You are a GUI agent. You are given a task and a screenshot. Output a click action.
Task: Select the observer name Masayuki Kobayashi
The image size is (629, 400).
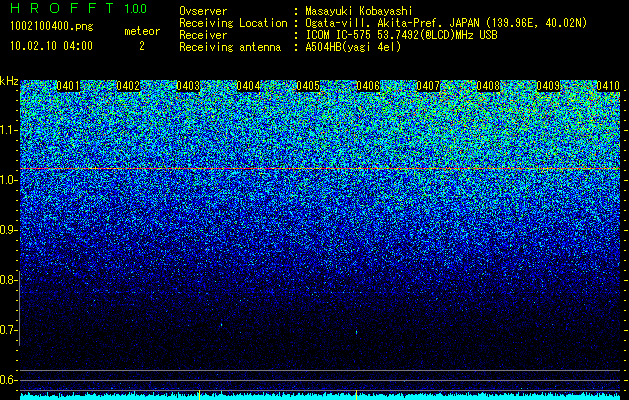tap(359, 11)
